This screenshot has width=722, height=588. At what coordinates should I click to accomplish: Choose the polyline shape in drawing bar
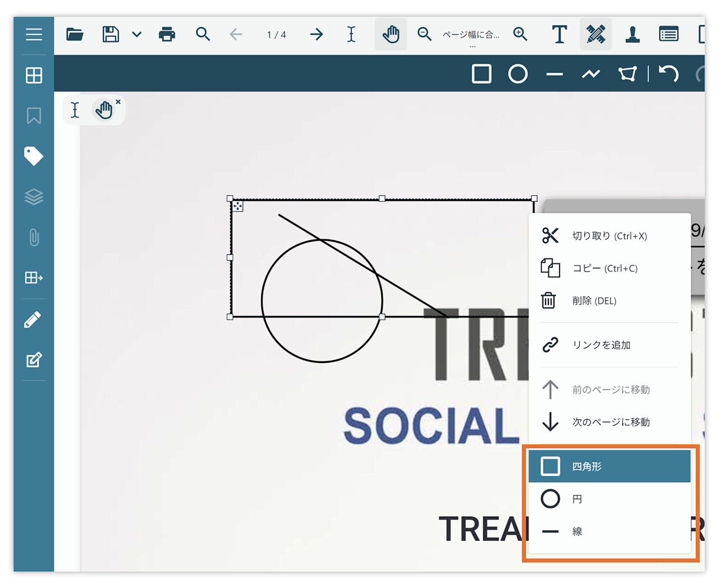tap(591, 73)
